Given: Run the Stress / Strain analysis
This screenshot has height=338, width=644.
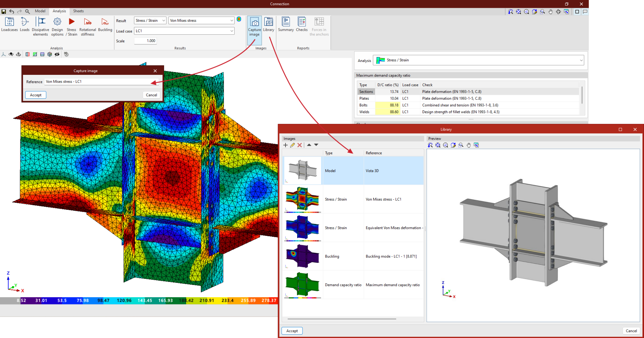Looking at the screenshot, I should tap(71, 26).
